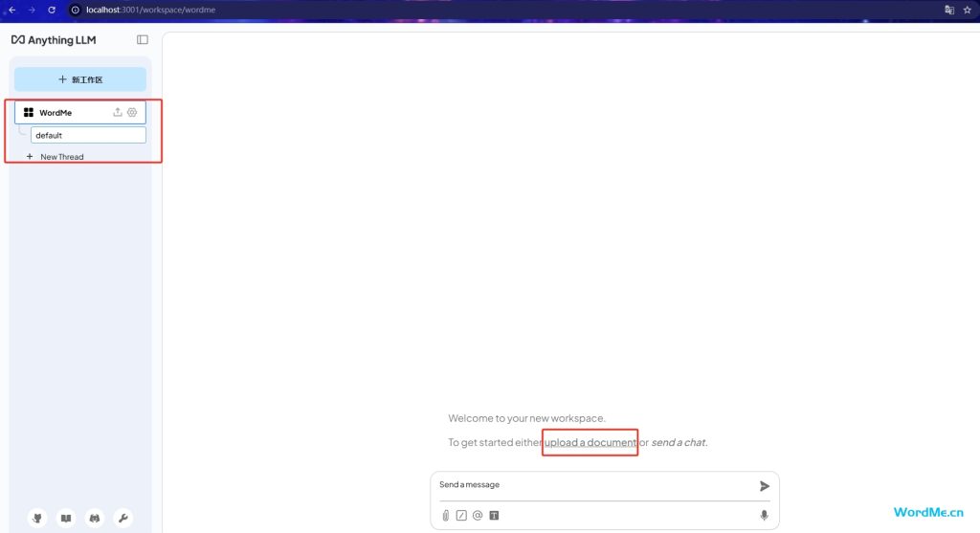Reload the page with browser refresh icon
The image size is (980, 533).
[x=52, y=10]
